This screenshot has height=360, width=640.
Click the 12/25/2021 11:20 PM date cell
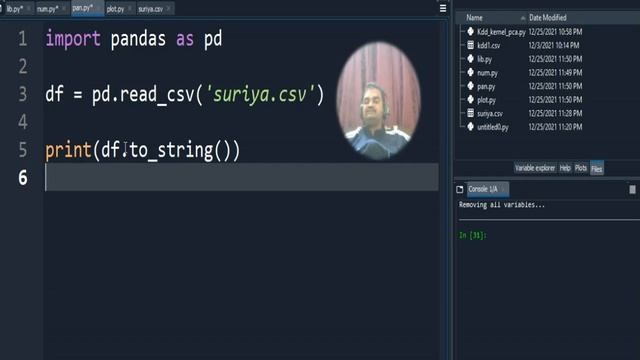point(556,127)
